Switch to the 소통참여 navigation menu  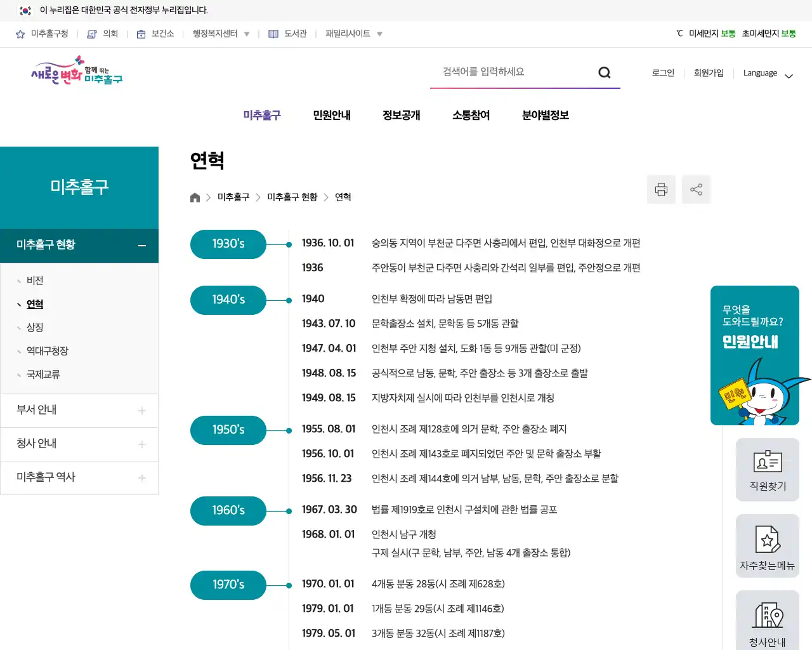click(x=471, y=115)
